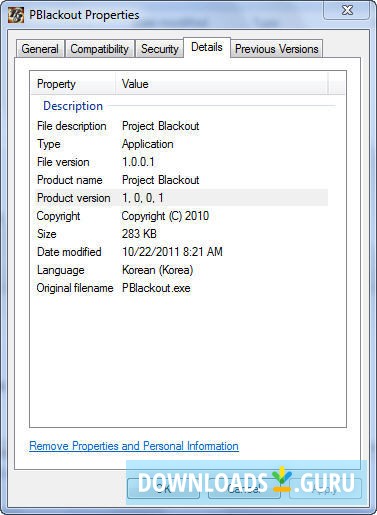Go to the Security tab

point(159,49)
